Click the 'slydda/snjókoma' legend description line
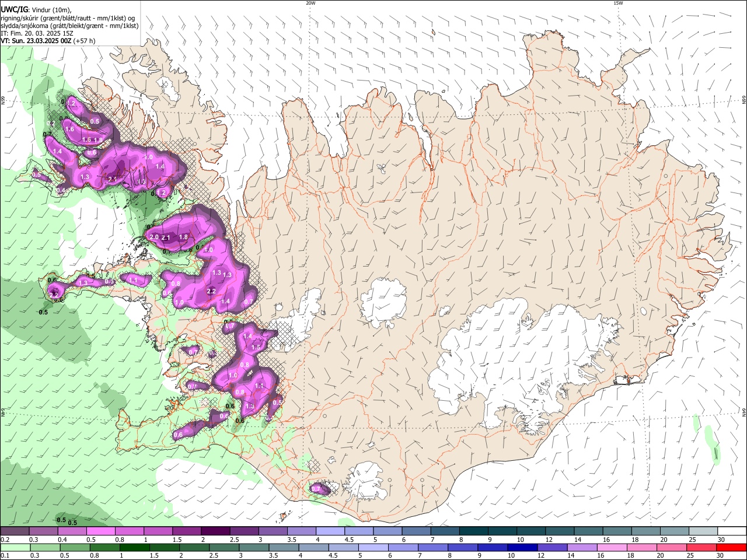Image resolution: width=747 pixels, height=560 pixels. (69, 25)
